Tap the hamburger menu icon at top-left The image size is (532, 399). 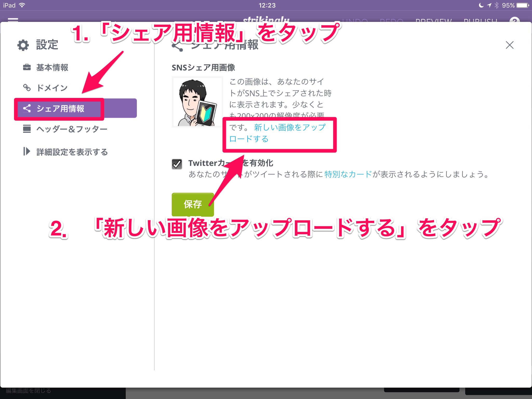(x=13, y=20)
